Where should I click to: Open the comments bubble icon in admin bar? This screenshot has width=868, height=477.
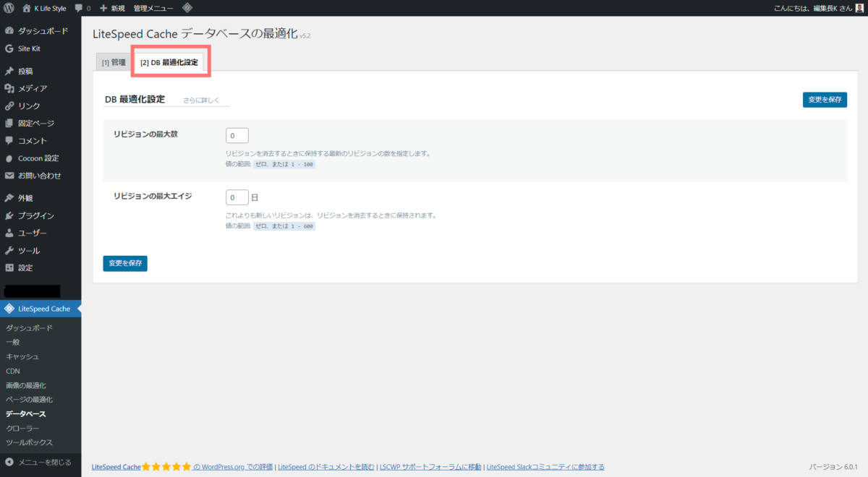click(77, 8)
